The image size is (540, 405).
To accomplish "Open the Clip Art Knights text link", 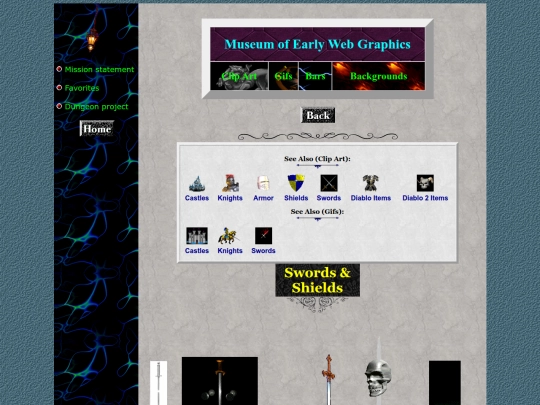I will (230, 198).
